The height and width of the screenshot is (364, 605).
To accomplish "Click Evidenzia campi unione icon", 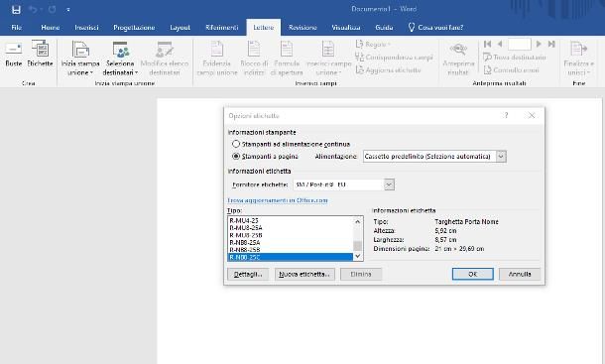I will [217, 59].
